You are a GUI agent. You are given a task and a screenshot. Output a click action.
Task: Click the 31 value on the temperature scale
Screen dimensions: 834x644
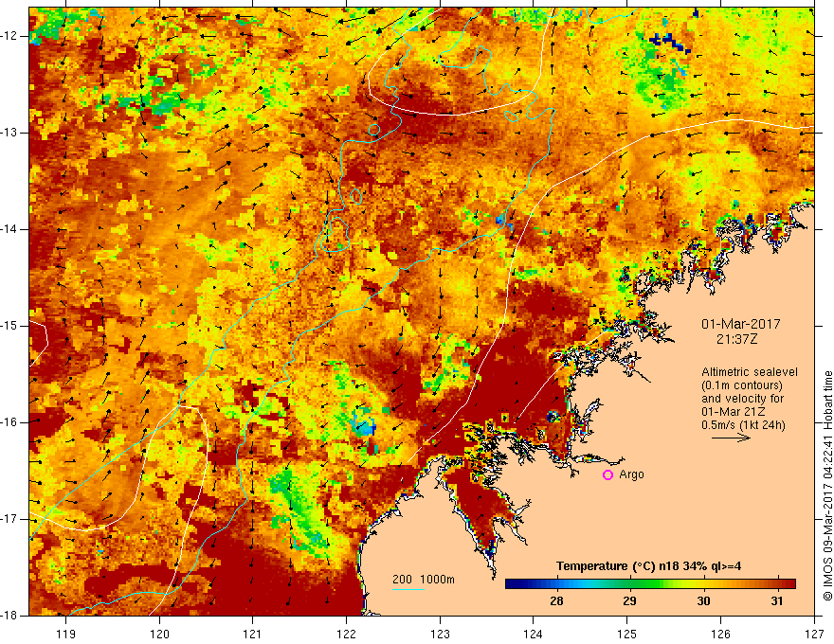point(777,601)
